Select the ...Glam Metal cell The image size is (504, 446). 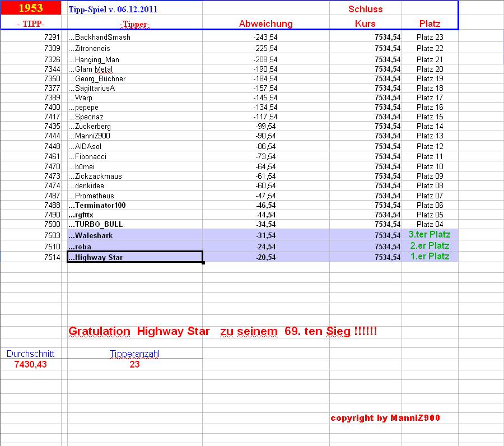134,69
